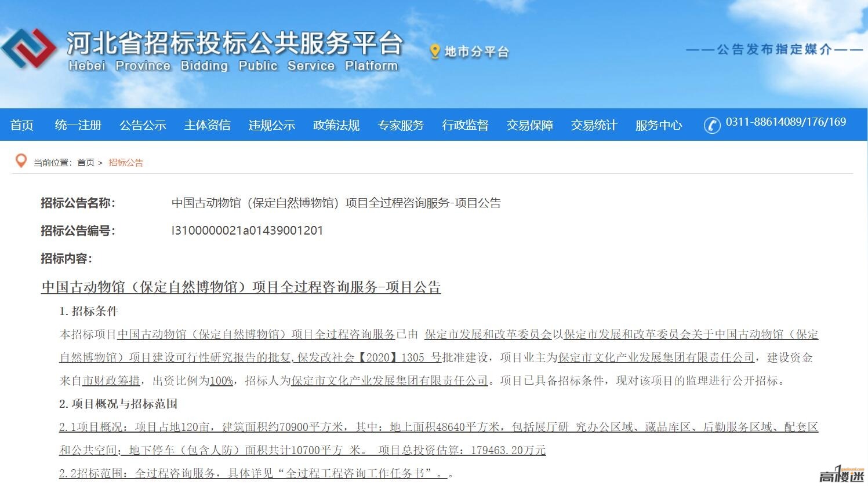Viewport: 868px width, 486px height.
Task: Open the 统一注册 menu item
Action: (78, 125)
